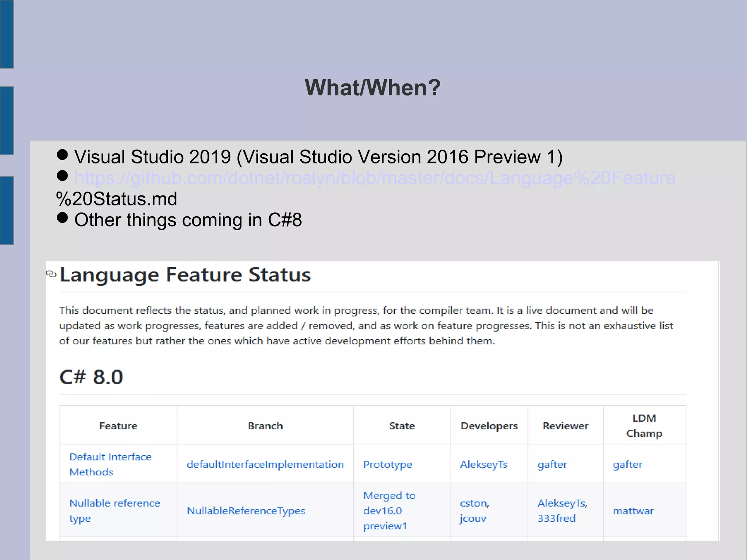Click gafter in the LDM Champ column
Image resolution: width=747 pixels, height=560 pixels.
[x=627, y=464]
